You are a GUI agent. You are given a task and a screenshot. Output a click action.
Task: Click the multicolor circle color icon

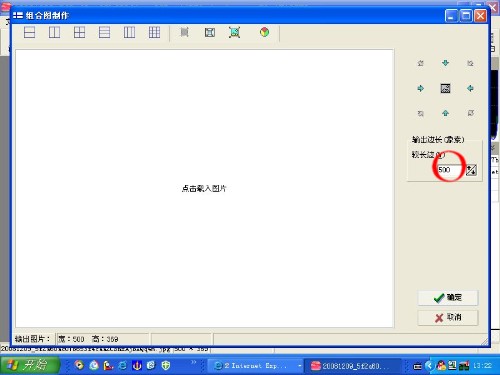click(x=264, y=32)
